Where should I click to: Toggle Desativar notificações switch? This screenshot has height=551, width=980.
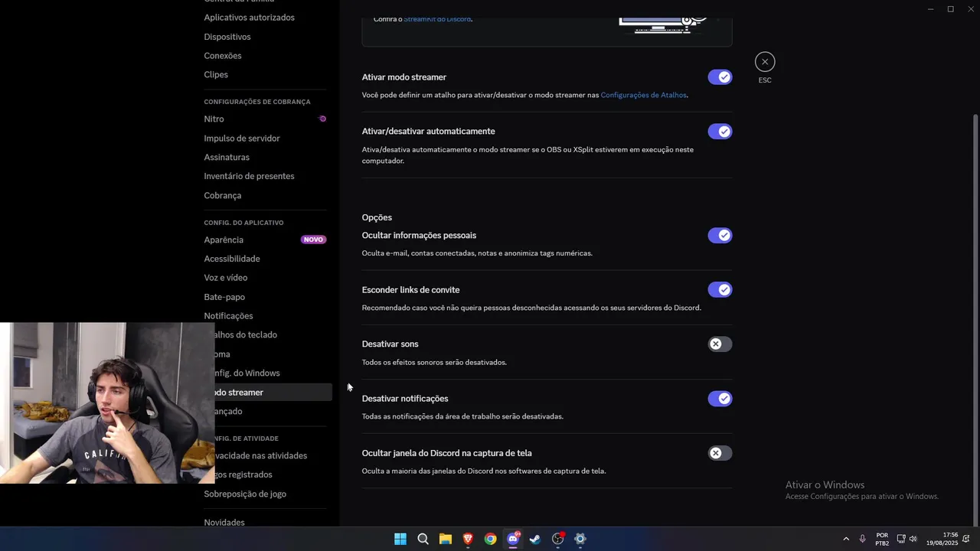click(x=720, y=399)
